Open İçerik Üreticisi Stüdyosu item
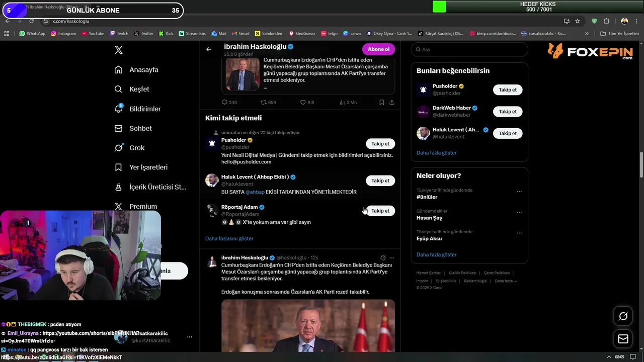Viewport: 644px width, 362px height. (150, 187)
